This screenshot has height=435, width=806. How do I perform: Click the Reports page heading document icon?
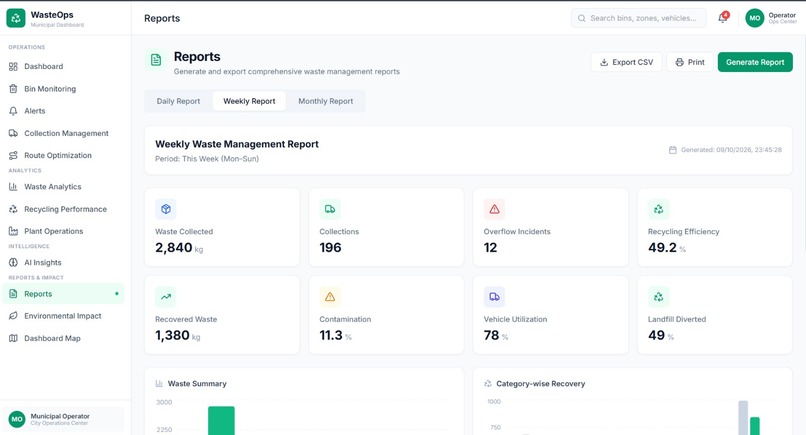(156, 60)
